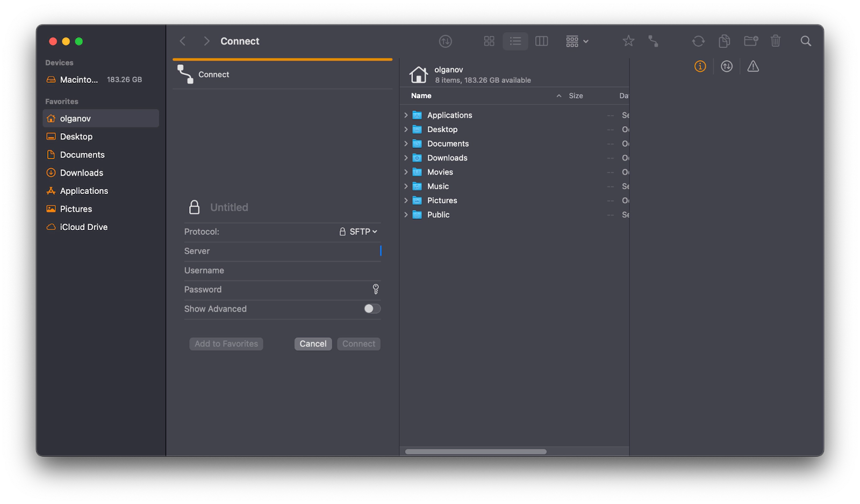Open Documents in Favorites sidebar

(101, 155)
